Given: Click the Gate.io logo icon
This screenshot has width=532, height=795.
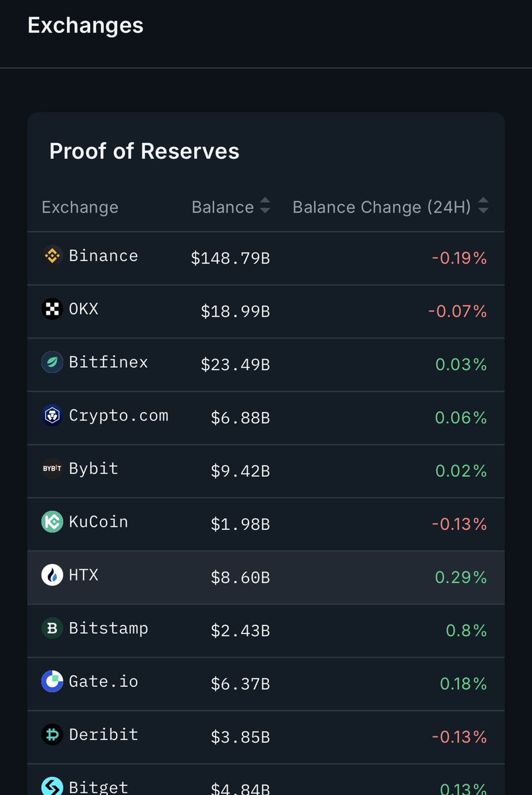Looking at the screenshot, I should pos(52,682).
